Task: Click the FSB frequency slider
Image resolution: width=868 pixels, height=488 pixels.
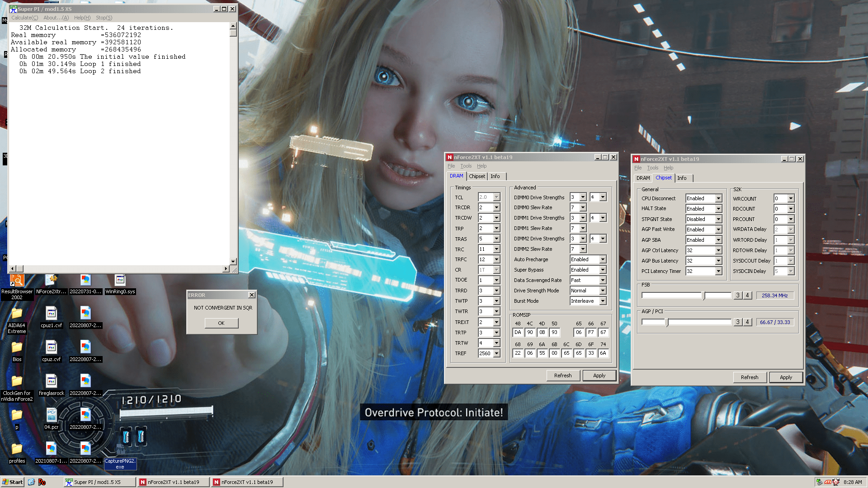Action: 686,296
